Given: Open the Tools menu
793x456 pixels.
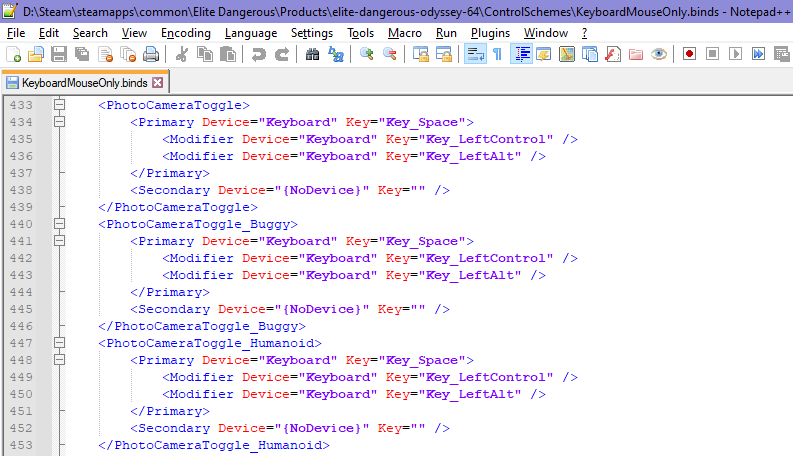Looking at the screenshot, I should 360,33.
